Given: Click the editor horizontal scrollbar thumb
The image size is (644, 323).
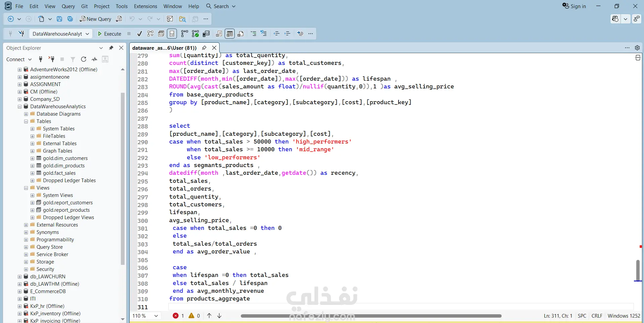Looking at the screenshot, I should (371, 316).
